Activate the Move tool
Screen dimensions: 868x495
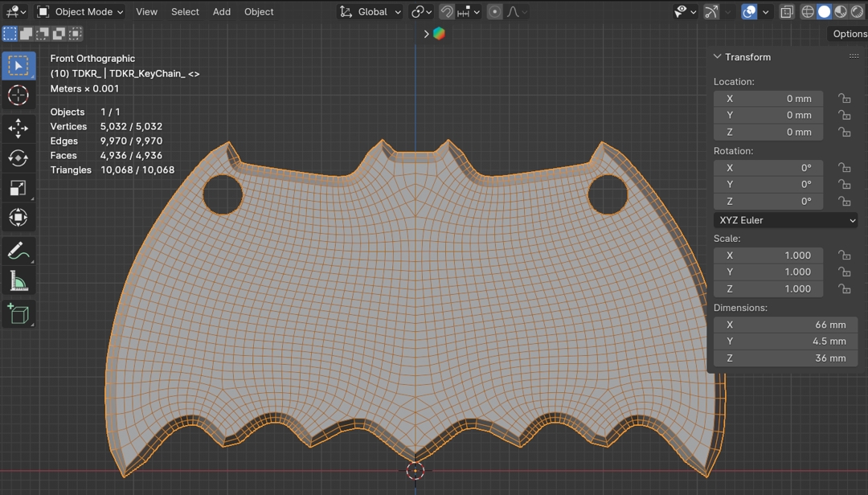point(18,129)
